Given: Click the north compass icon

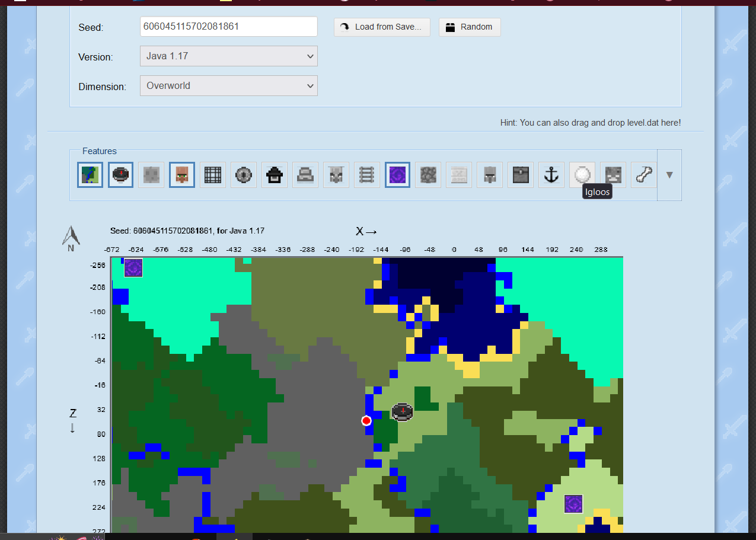Looking at the screenshot, I should tap(71, 238).
